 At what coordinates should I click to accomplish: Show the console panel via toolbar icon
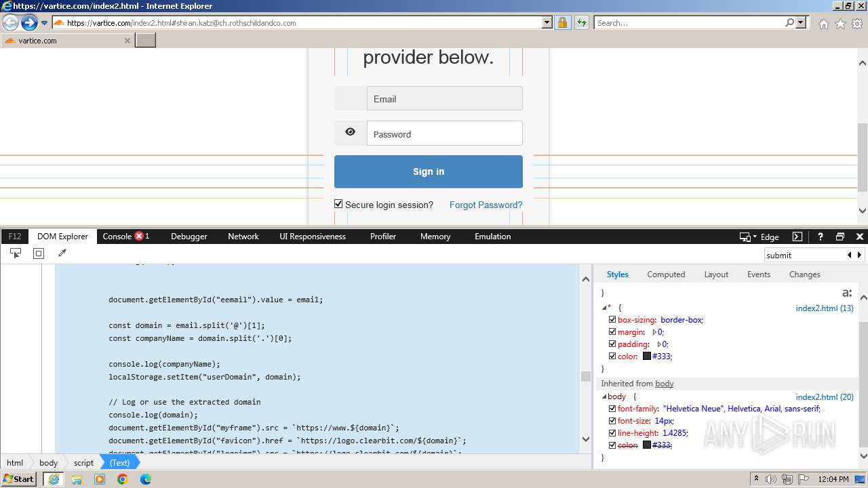point(797,237)
